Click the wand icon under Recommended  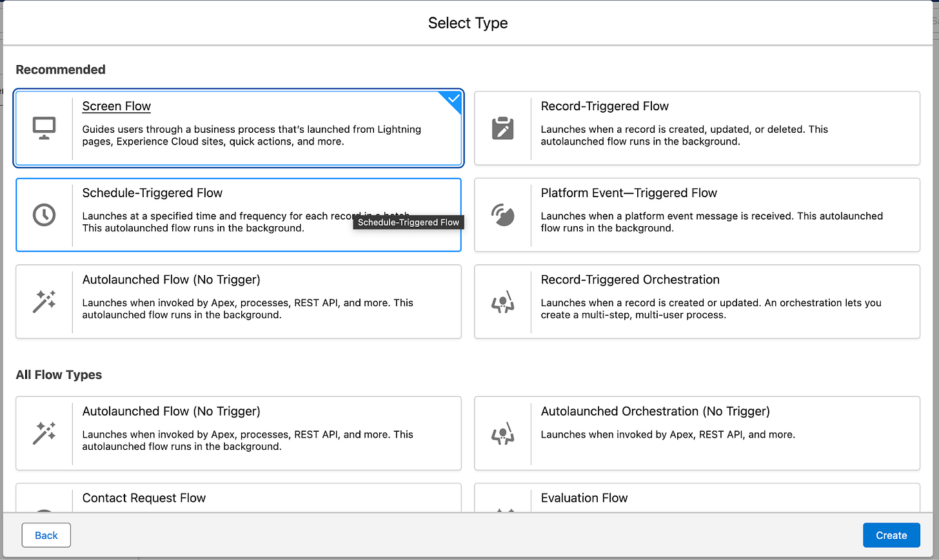[x=44, y=302]
